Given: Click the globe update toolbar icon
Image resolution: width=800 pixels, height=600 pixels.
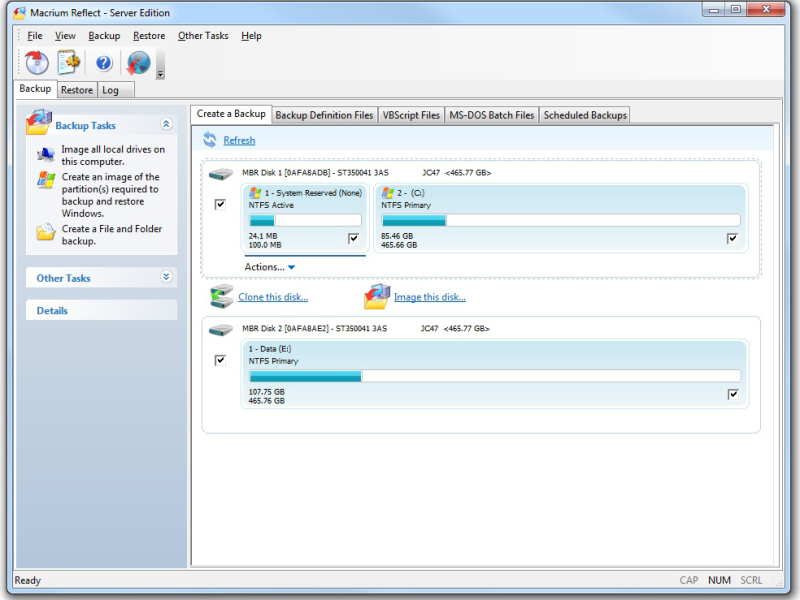Looking at the screenshot, I should pos(138,63).
